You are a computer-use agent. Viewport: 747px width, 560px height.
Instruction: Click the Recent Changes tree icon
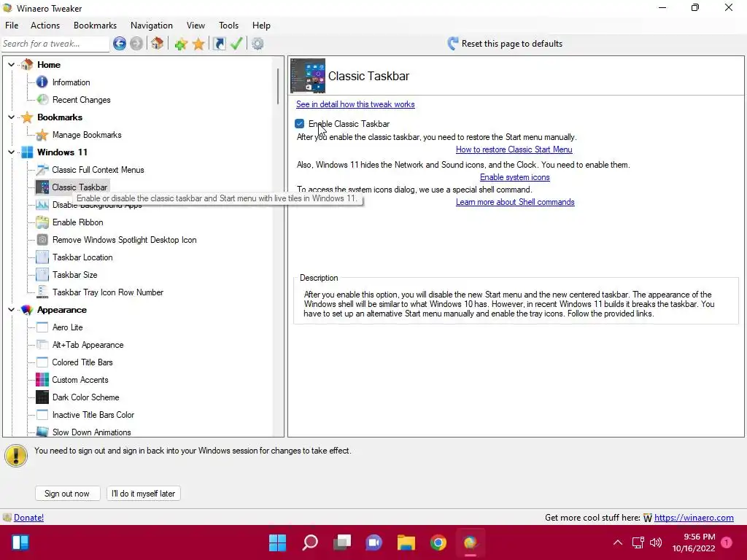coord(42,99)
